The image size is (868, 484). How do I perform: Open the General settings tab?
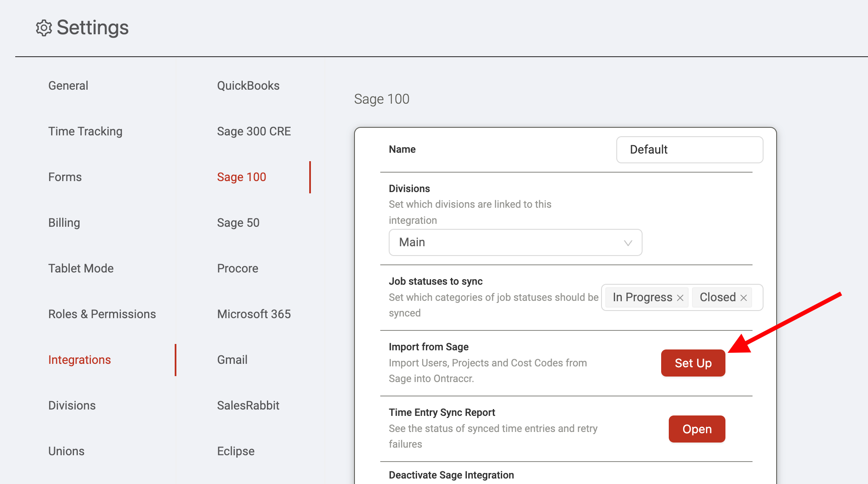pos(68,85)
